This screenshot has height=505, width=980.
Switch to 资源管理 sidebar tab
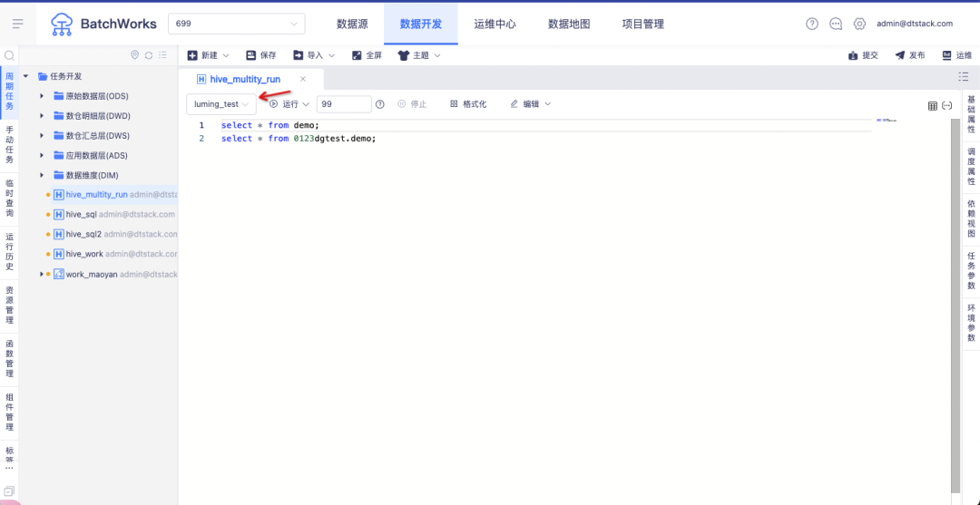point(9,306)
